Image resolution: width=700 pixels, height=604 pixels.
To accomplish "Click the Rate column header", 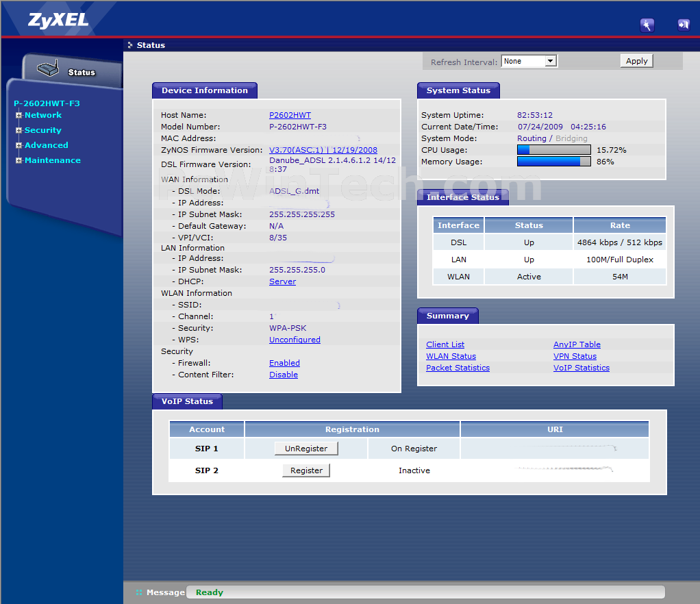I will [x=620, y=225].
